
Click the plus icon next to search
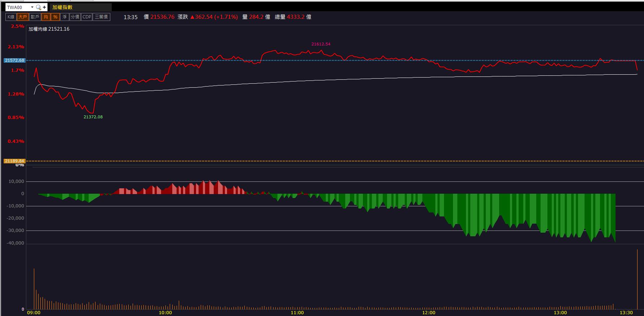pyautogui.click(x=44, y=7)
